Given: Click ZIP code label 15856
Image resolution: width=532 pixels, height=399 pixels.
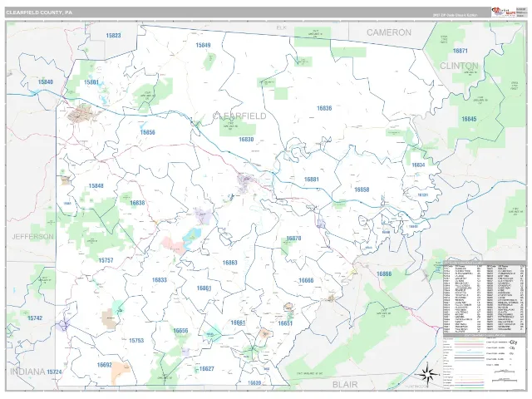Looking at the screenshot, I should tap(148, 132).
